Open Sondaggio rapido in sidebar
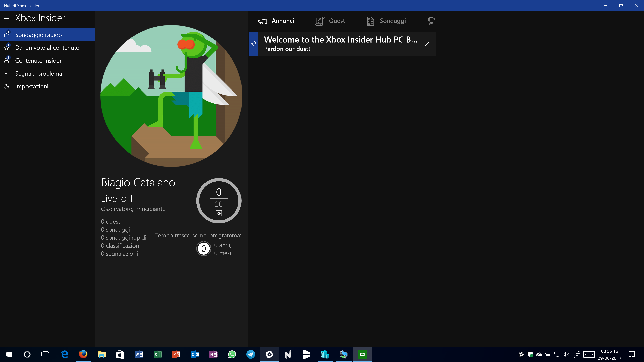Viewport: 644px width, 362px height. pos(47,35)
